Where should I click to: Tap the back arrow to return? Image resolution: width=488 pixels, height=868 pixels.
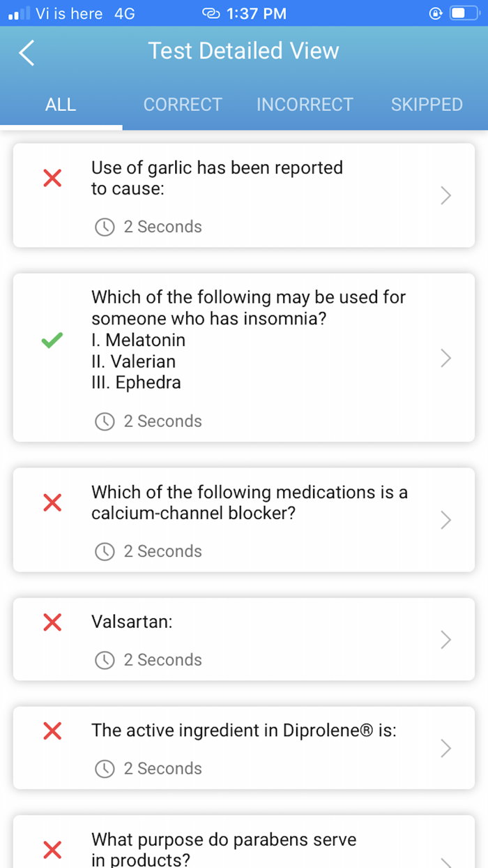tap(26, 52)
